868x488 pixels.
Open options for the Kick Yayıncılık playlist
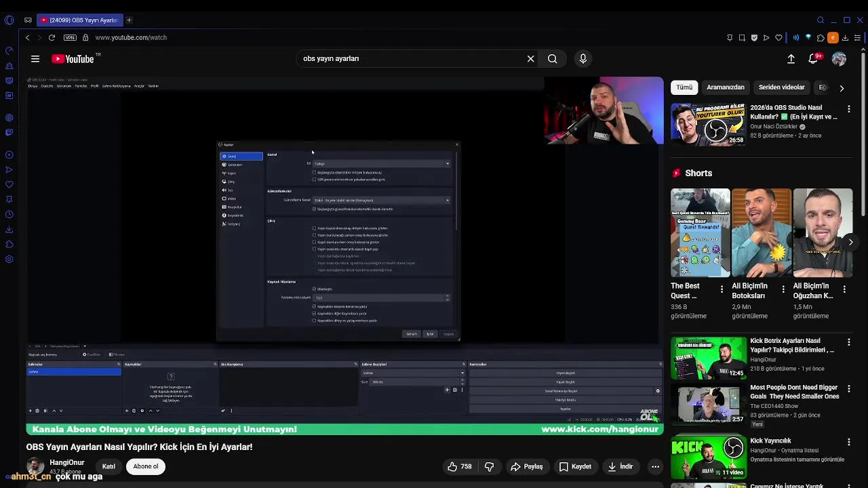848,442
